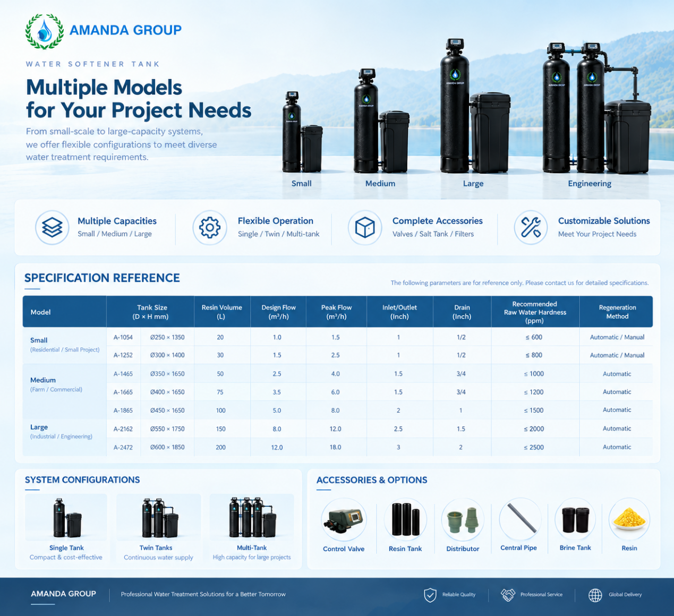Click model cell A-2162

[123, 429]
